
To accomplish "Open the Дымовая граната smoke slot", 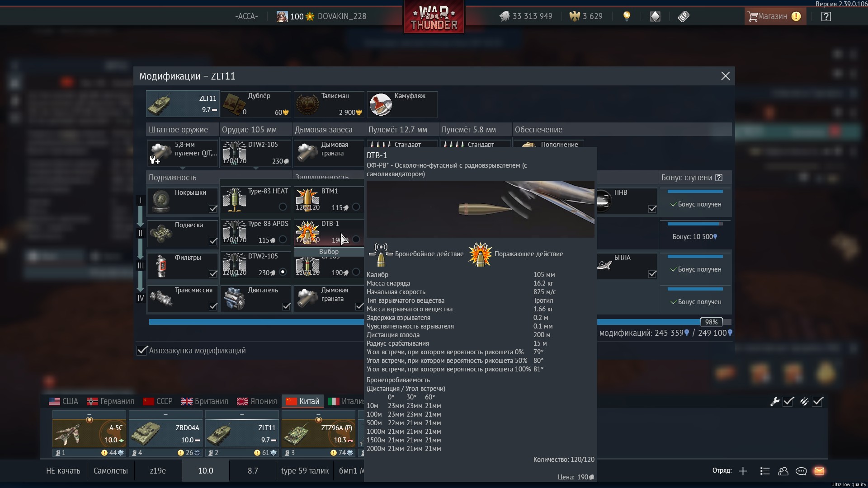I will pyautogui.click(x=329, y=153).
